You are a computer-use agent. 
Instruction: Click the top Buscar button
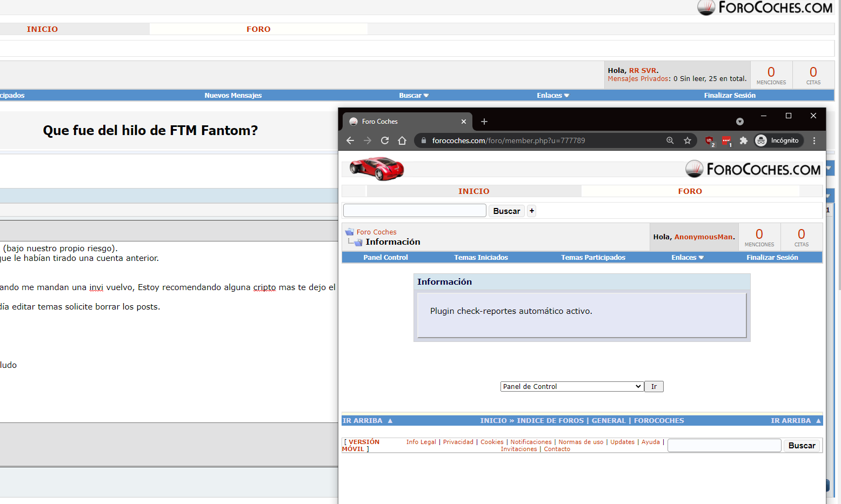pyautogui.click(x=506, y=211)
